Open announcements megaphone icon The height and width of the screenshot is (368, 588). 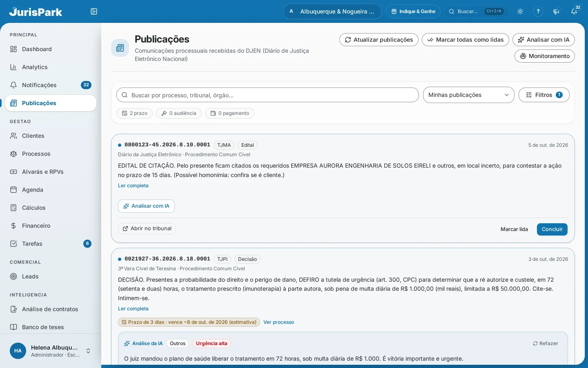pyautogui.click(x=556, y=11)
